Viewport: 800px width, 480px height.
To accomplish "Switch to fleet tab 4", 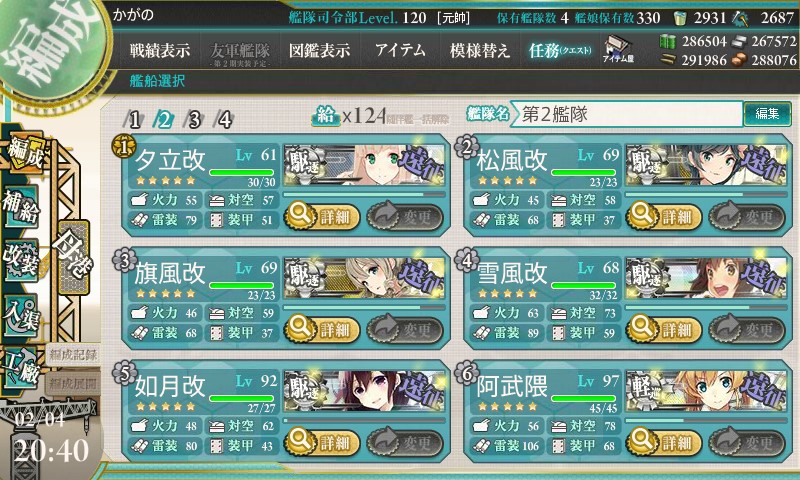I will [x=223, y=120].
